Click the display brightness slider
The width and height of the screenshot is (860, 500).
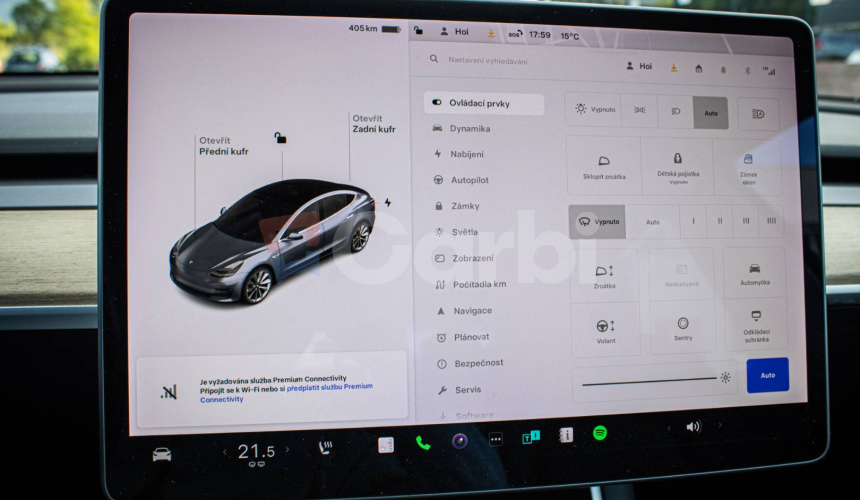pyautogui.click(x=650, y=380)
